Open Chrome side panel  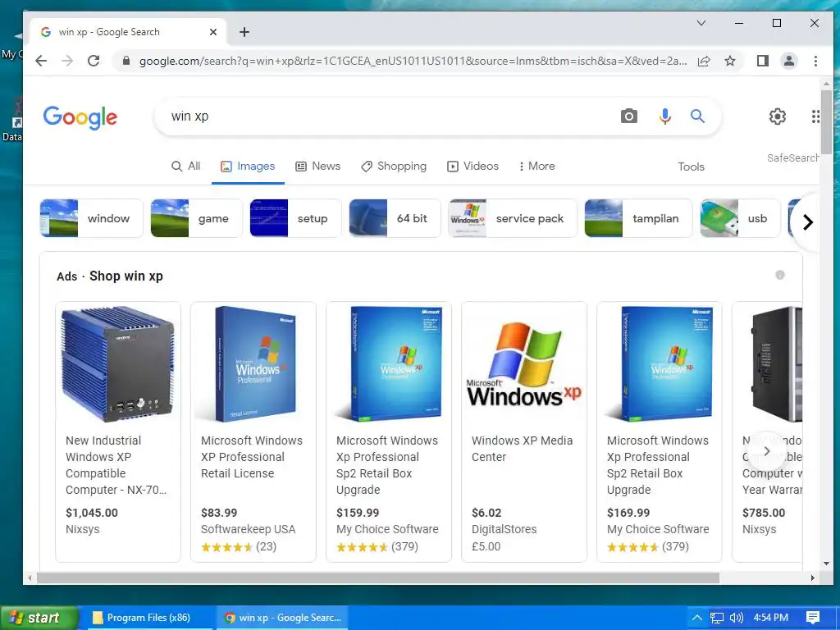coord(763,61)
